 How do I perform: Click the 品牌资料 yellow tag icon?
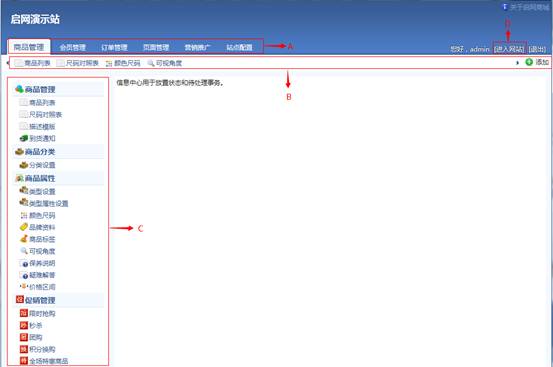(x=24, y=227)
